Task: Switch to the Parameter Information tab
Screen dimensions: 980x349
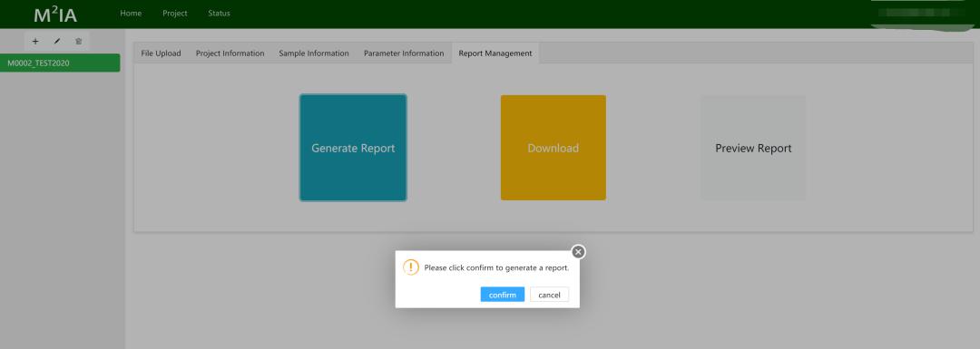Action: pos(404,53)
